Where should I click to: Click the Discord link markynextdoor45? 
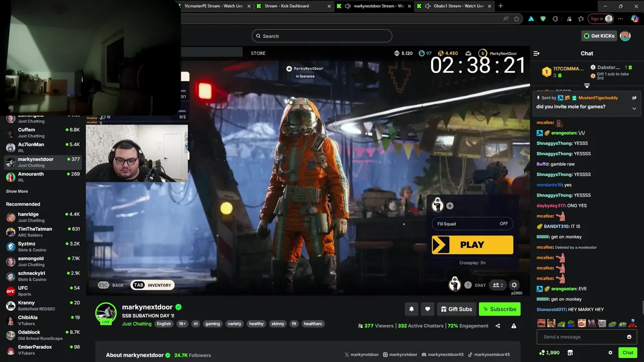coord(442,354)
